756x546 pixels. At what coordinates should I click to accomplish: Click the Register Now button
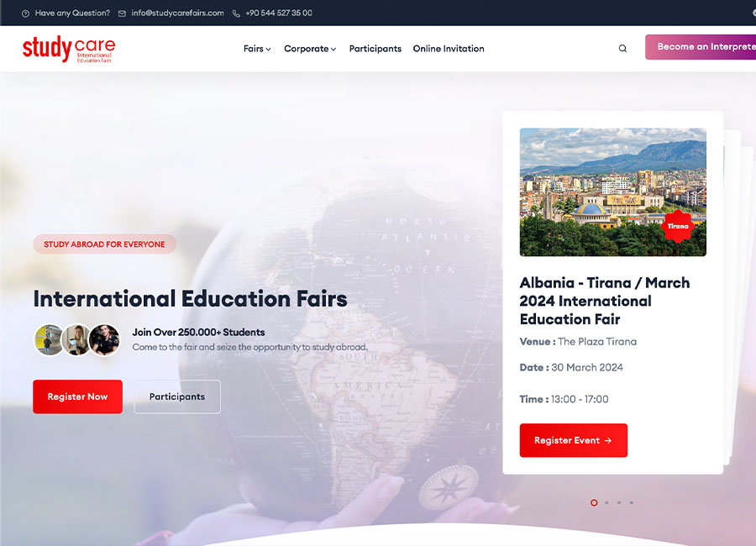tap(77, 396)
